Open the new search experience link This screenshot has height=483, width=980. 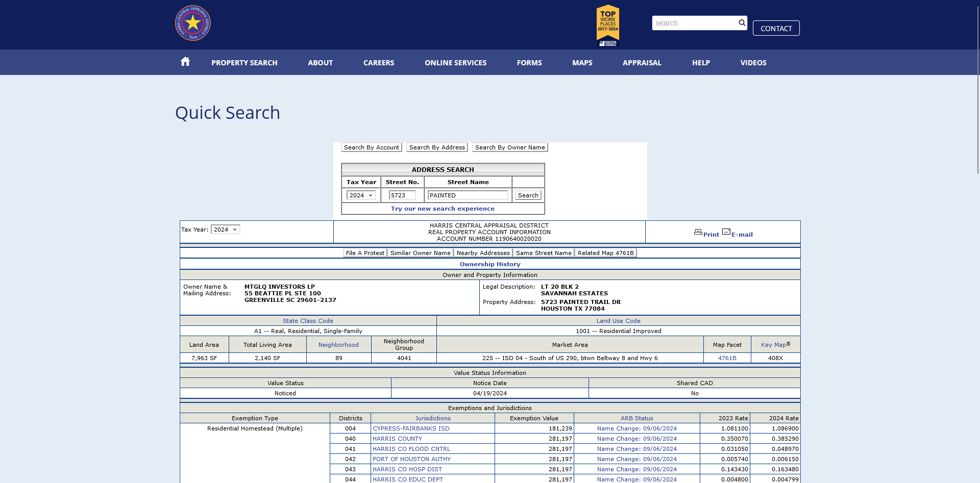[x=443, y=209]
